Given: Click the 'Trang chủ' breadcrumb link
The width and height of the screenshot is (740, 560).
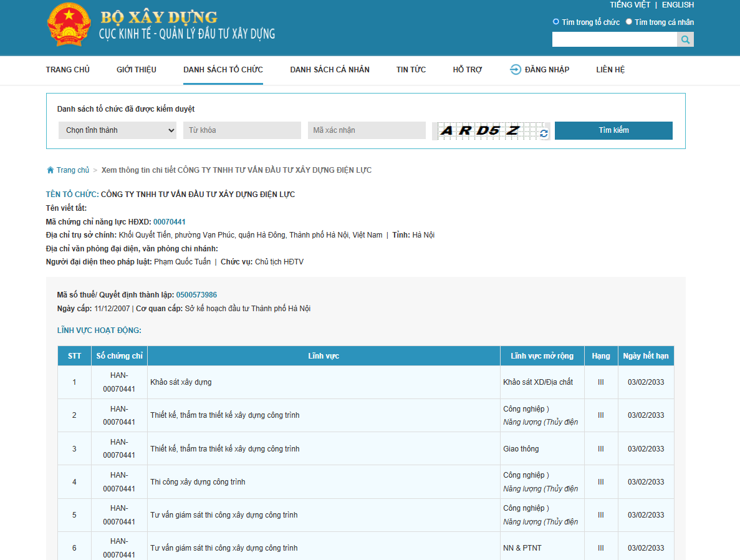Looking at the screenshot, I should [73, 170].
